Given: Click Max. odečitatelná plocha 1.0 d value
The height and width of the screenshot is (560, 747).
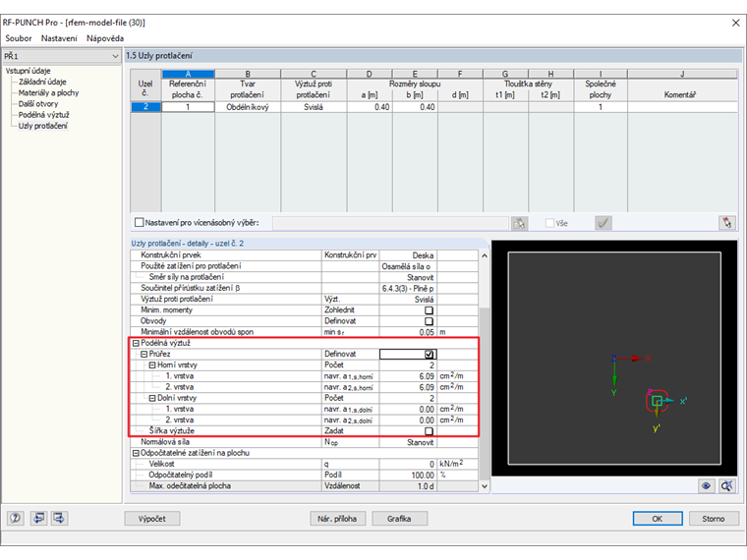Looking at the screenshot, I should pyautogui.click(x=408, y=486).
